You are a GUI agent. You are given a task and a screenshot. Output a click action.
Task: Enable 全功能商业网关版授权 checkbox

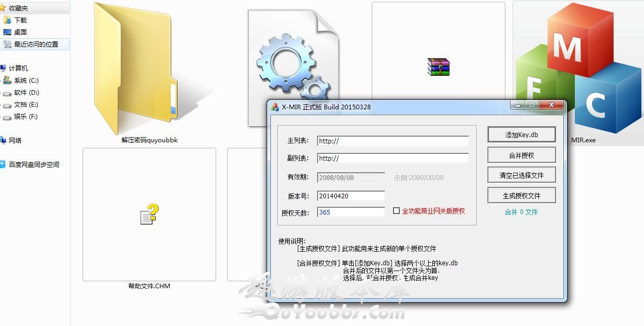click(397, 211)
